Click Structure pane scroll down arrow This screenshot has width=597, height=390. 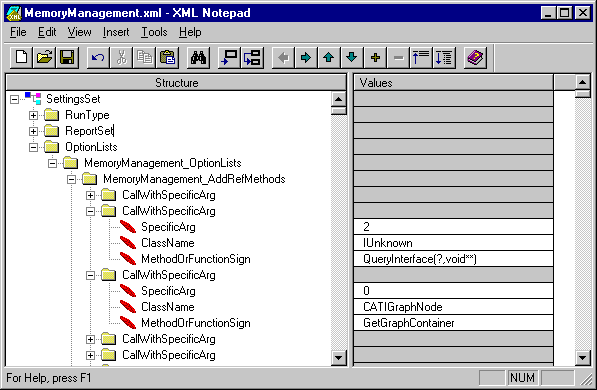338,358
